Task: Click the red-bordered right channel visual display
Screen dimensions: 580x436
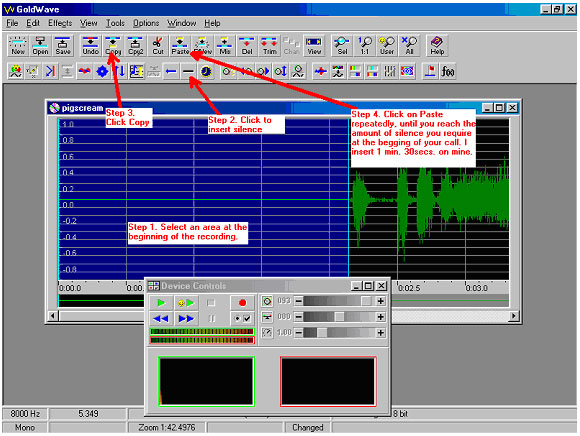Action: [x=328, y=381]
